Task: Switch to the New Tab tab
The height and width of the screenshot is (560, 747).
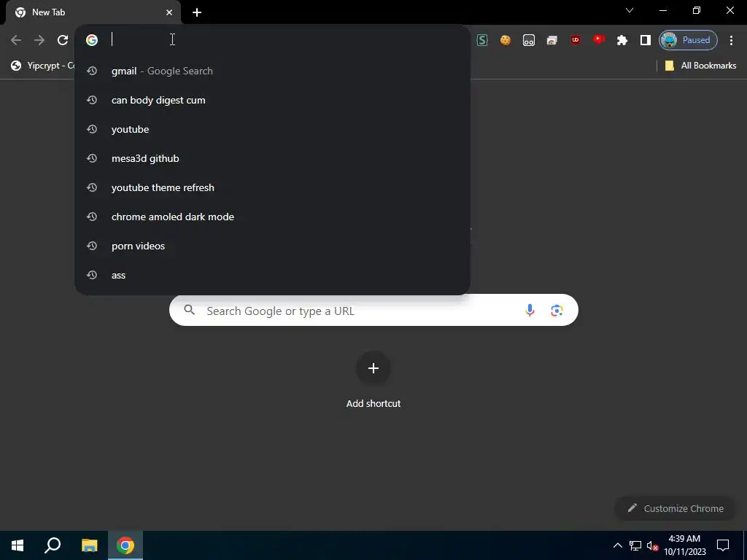Action: tap(93, 12)
